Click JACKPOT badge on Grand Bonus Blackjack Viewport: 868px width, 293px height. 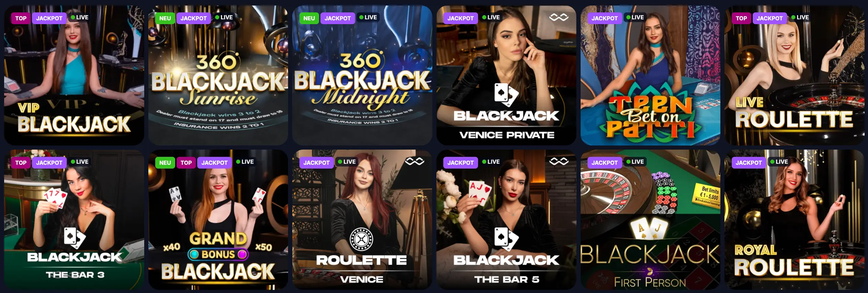[x=214, y=163]
